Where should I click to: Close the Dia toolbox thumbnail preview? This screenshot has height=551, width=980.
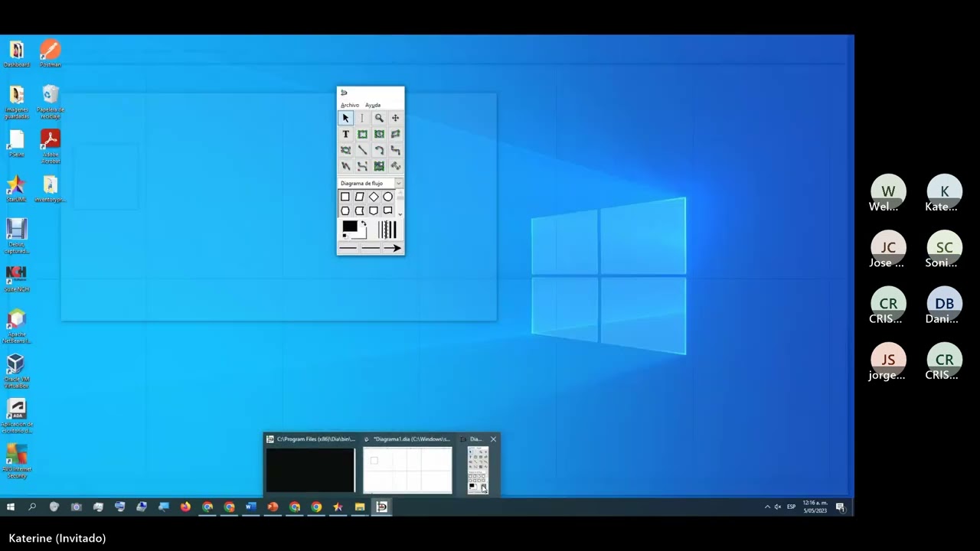click(x=493, y=439)
